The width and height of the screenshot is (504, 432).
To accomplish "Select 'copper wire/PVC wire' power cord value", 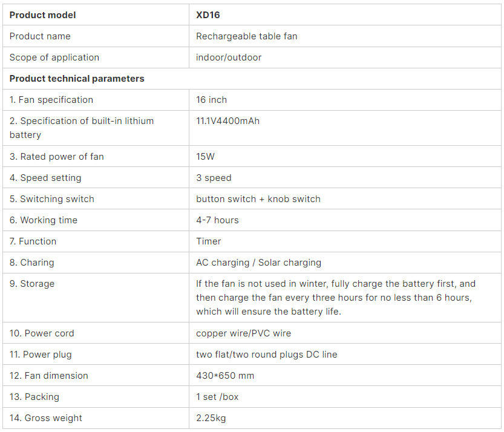I will coord(243,333).
